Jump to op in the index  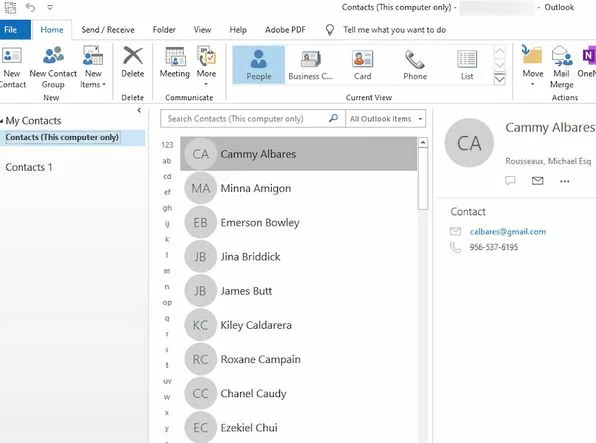coord(167,303)
